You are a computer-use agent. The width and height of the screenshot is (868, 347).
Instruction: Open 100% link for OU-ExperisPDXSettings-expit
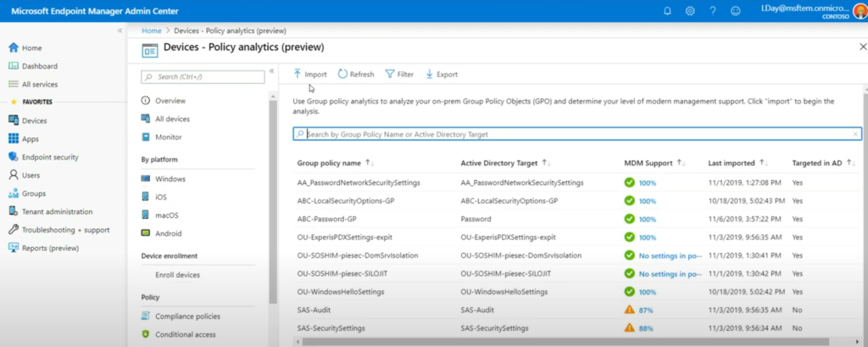(647, 238)
